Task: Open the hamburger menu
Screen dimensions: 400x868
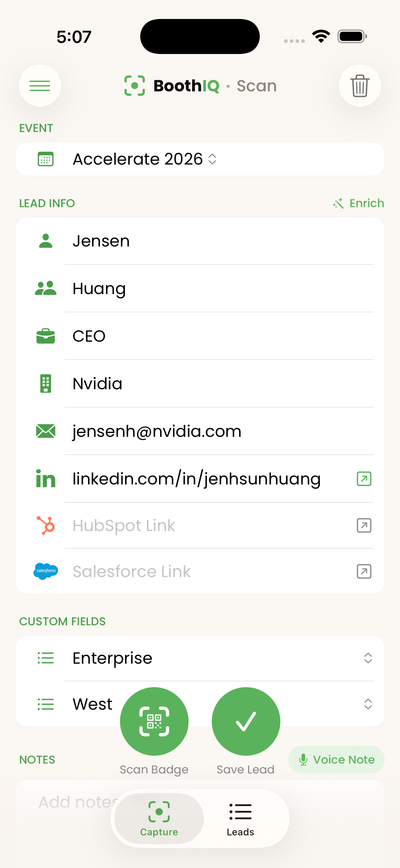Action: (40, 86)
